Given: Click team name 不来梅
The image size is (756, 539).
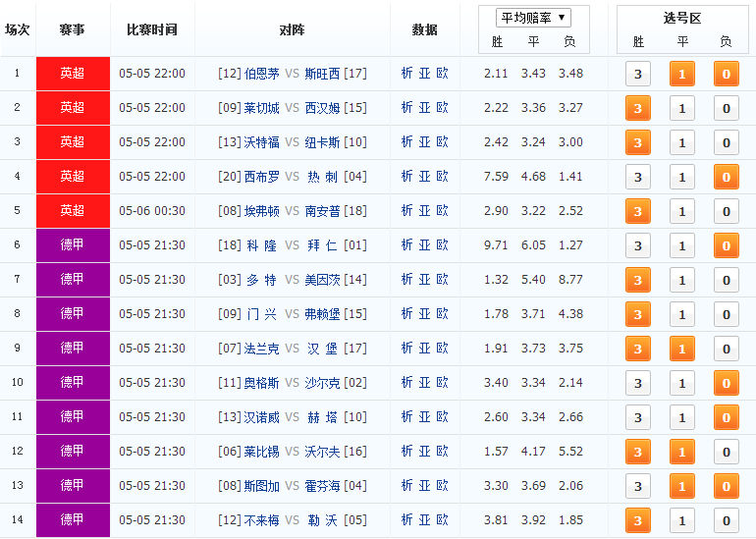Looking at the screenshot, I should click(262, 519).
